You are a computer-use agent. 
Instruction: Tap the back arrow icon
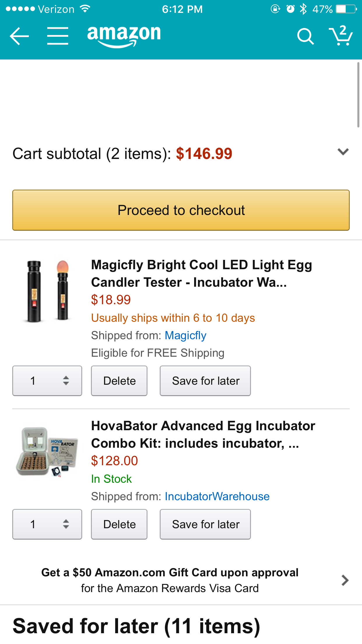[x=19, y=36]
